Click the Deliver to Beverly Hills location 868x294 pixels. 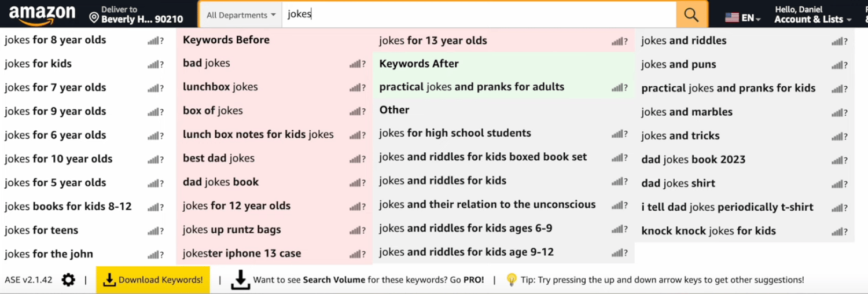pyautogui.click(x=136, y=15)
